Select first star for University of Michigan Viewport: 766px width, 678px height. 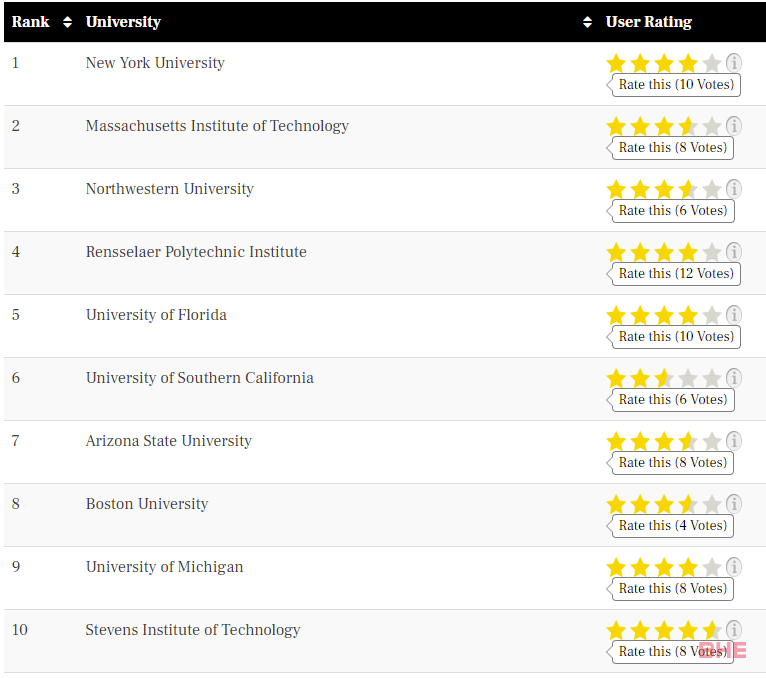tap(616, 567)
